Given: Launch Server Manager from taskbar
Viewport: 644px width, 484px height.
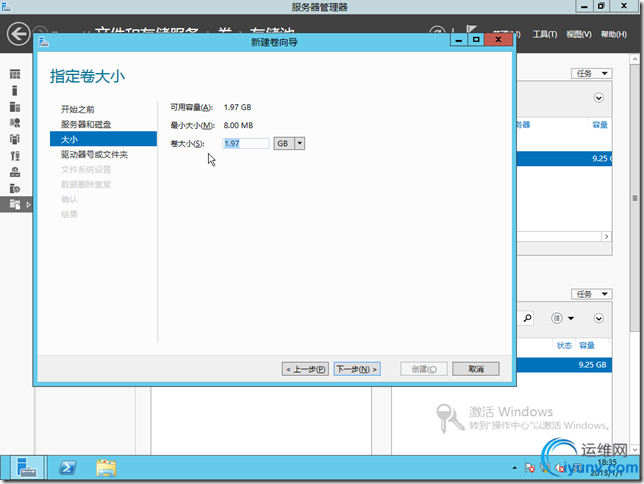Looking at the screenshot, I should [x=27, y=468].
